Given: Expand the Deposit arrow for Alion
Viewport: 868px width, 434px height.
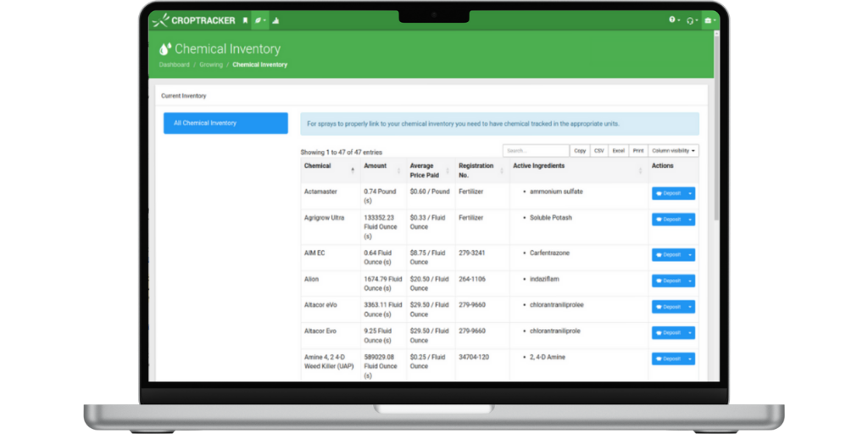Looking at the screenshot, I should [689, 281].
